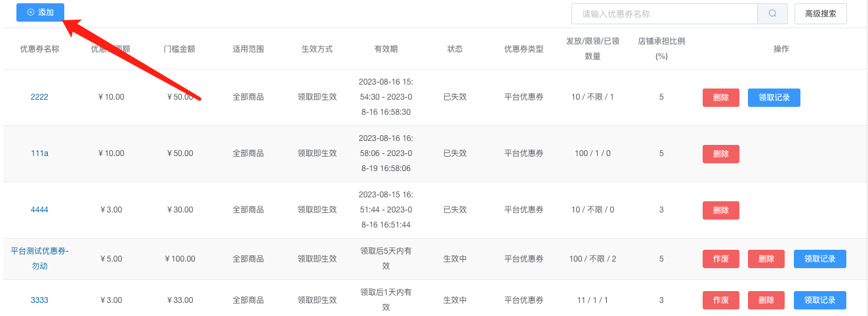The width and height of the screenshot is (868, 316).
Task: Click the blue 添加 add button
Action: click(x=40, y=12)
